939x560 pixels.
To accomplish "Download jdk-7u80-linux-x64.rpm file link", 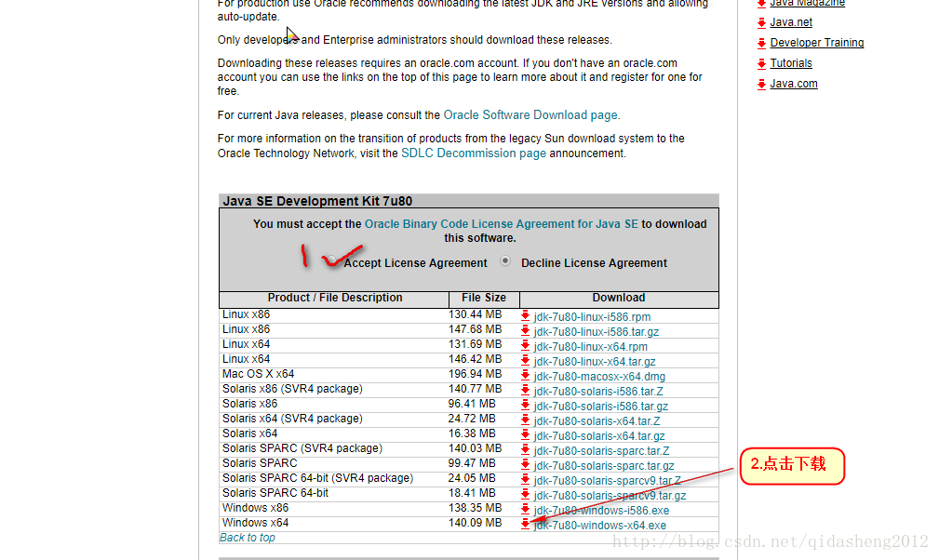I will pyautogui.click(x=590, y=346).
